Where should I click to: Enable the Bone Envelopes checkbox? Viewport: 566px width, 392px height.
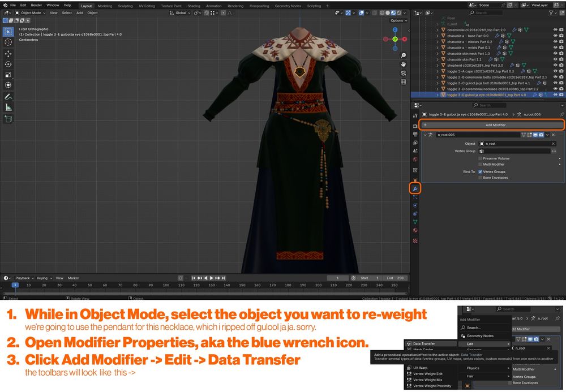(x=480, y=178)
